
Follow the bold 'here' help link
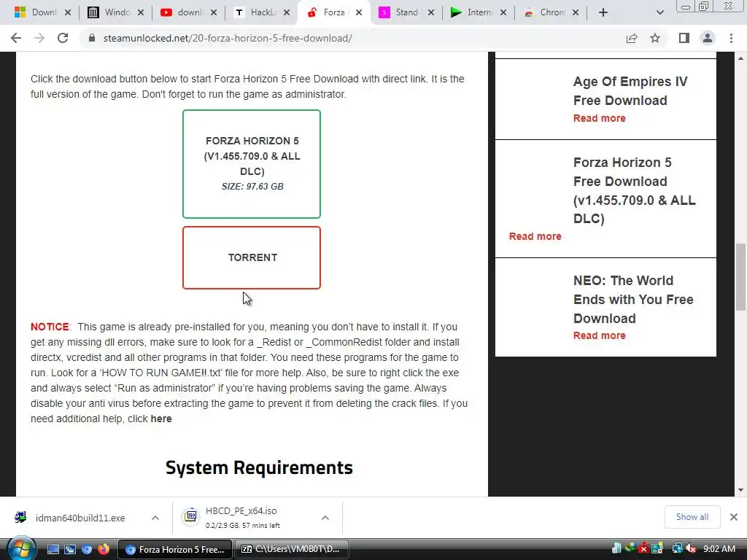[x=161, y=419]
